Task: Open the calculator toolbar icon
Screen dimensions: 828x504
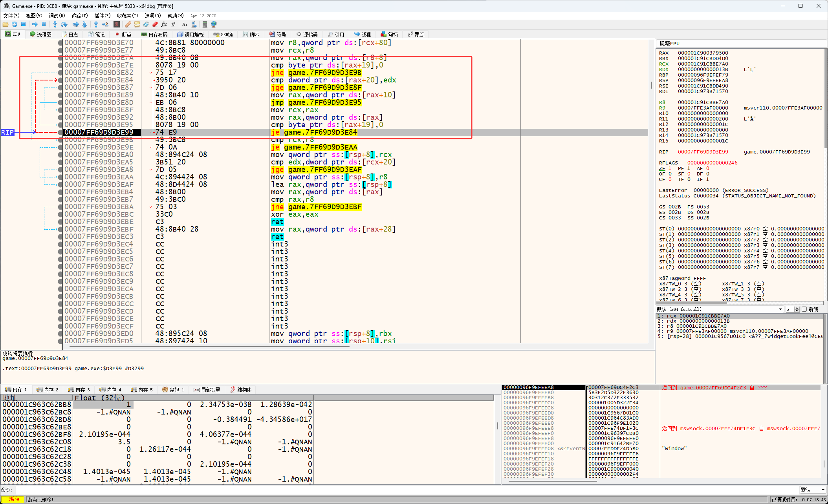Action: [205, 24]
